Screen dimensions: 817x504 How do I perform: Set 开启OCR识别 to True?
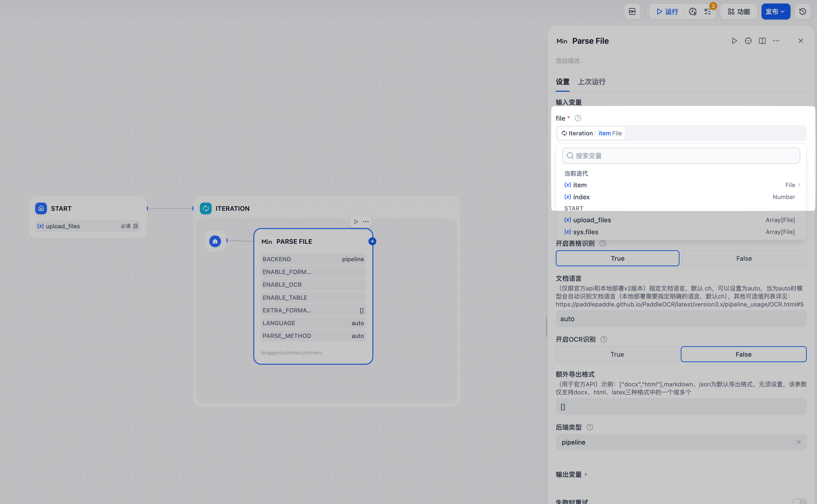coord(617,354)
